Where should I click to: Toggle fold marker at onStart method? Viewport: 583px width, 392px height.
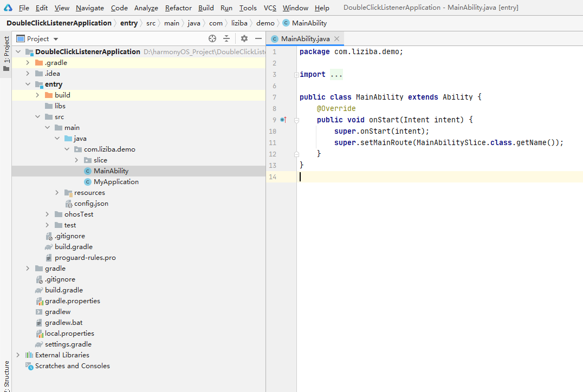[x=296, y=120]
